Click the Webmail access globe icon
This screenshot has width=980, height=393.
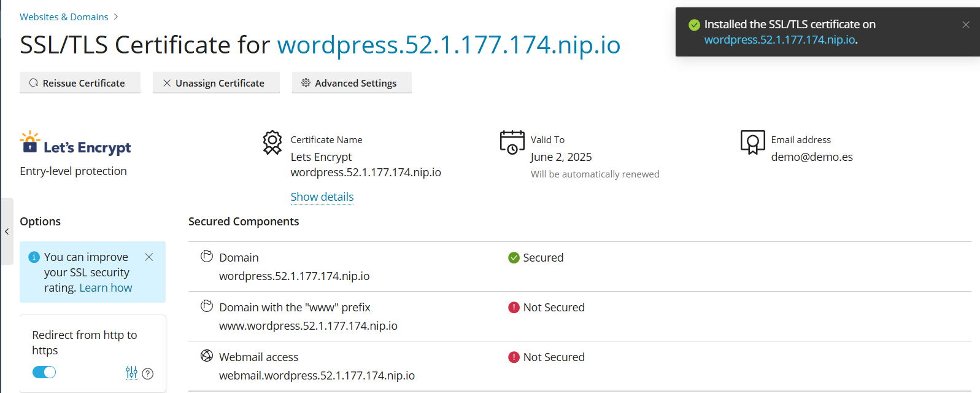pos(207,356)
